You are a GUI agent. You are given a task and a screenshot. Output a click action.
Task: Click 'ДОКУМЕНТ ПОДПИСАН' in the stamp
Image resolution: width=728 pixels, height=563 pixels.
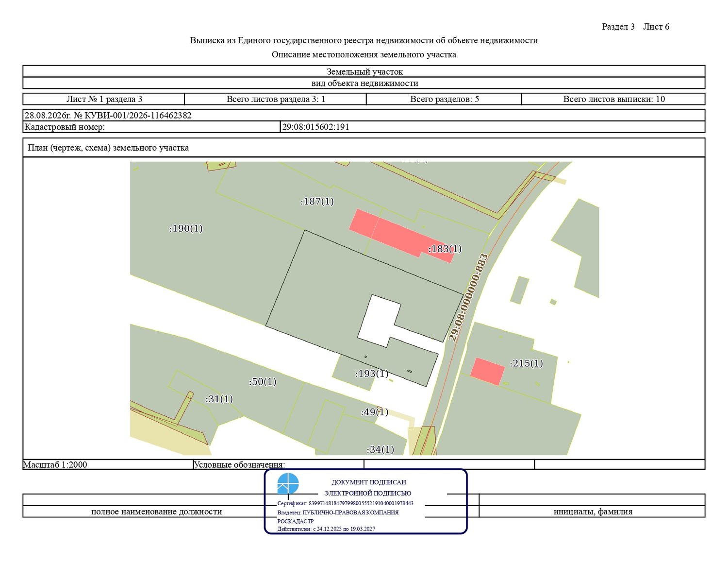(x=369, y=482)
